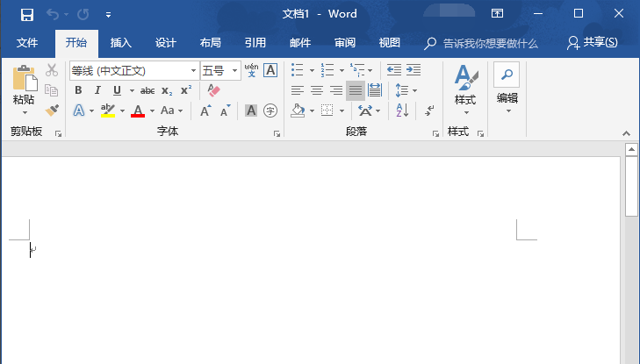This screenshot has width=640, height=364.
Task: Click the phonetic guide wén icon
Action: coord(251,70)
